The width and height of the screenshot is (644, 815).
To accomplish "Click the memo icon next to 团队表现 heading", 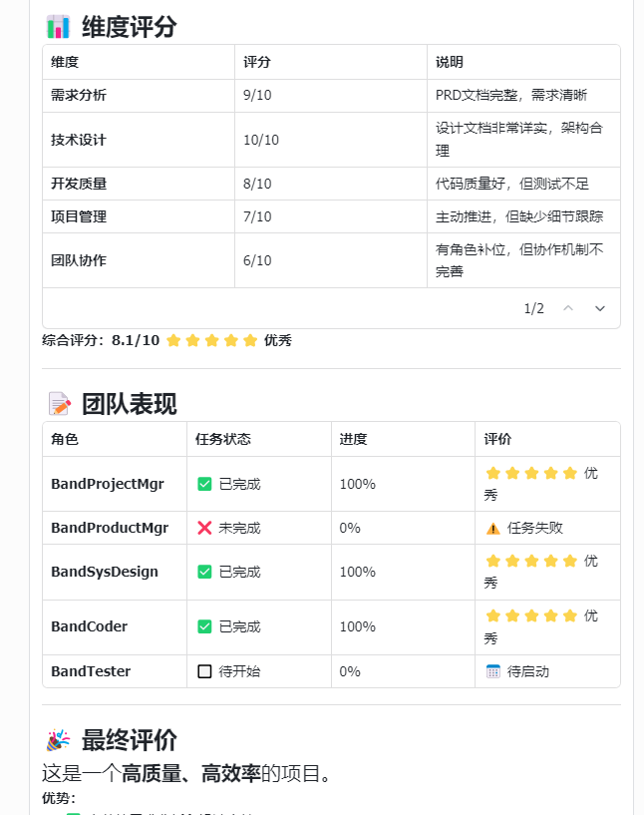I will [x=57, y=403].
